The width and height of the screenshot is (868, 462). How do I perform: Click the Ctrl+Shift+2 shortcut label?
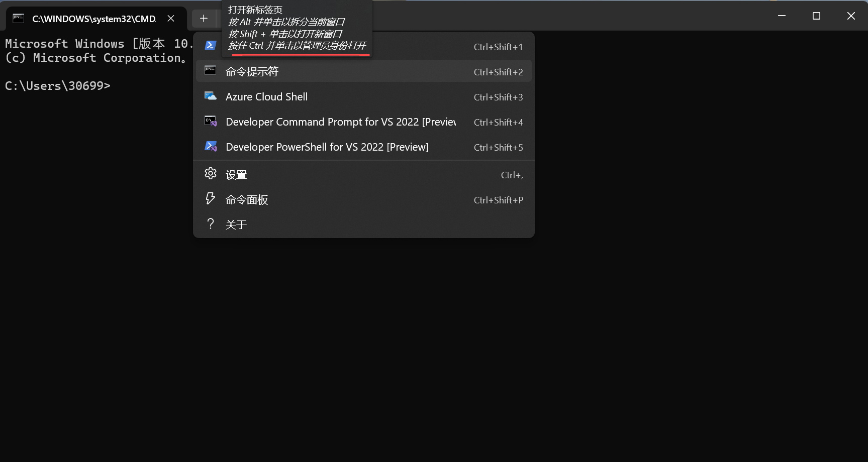click(498, 72)
